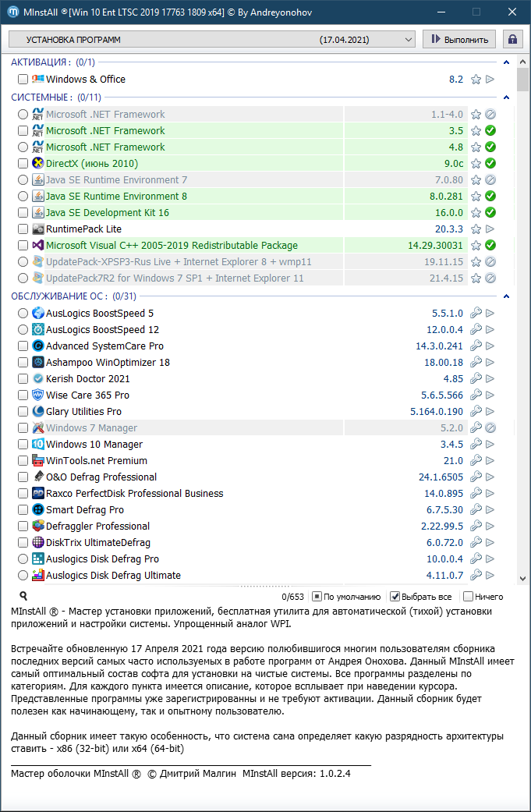Select the O&O Defrag Professional list entry
Viewport: 531px width, 812px height.
pos(101,477)
